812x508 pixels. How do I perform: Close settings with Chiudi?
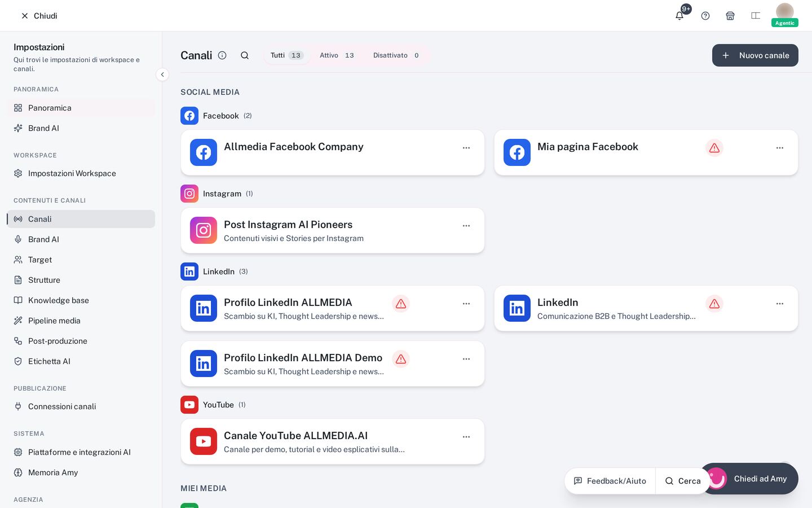39,16
